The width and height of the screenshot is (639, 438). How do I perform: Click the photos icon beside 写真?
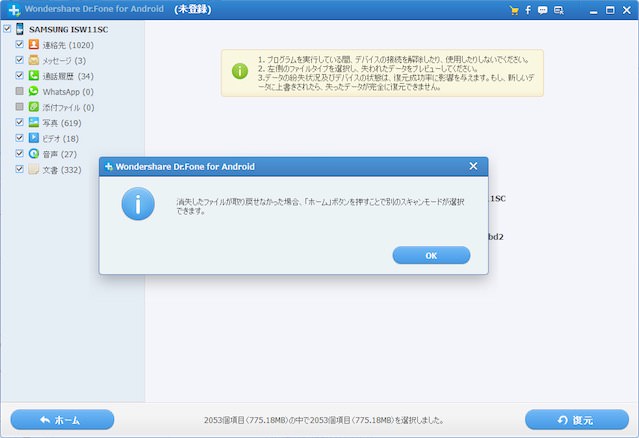tap(34, 122)
